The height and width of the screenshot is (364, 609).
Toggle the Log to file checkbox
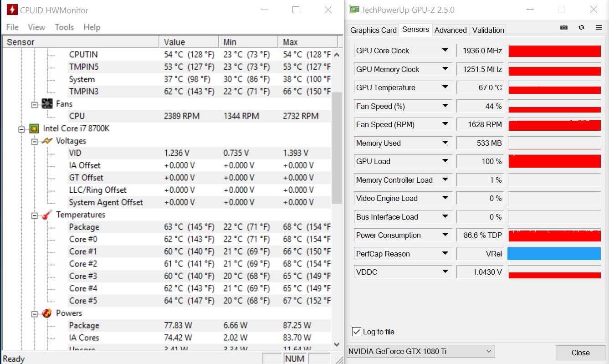click(x=357, y=332)
